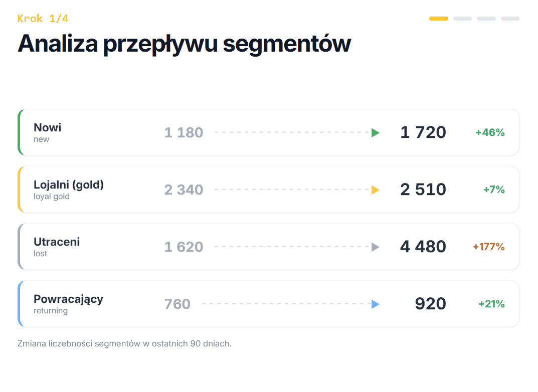Click the +177% change badge
Viewport: 538px width, 392px height.
[488, 247]
